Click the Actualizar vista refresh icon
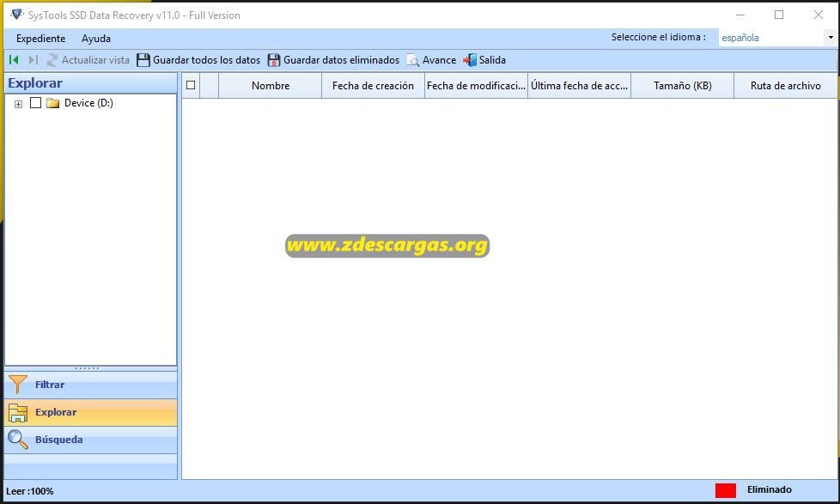 [x=52, y=60]
